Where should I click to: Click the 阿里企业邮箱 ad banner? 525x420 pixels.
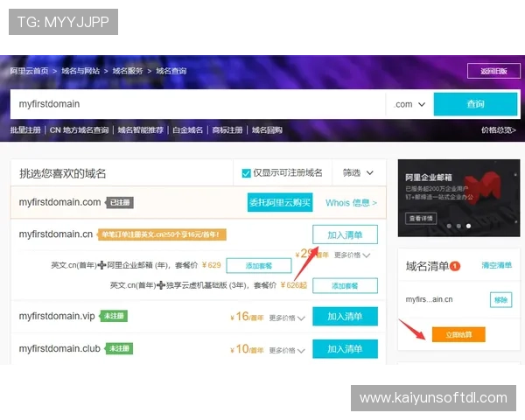(458, 198)
